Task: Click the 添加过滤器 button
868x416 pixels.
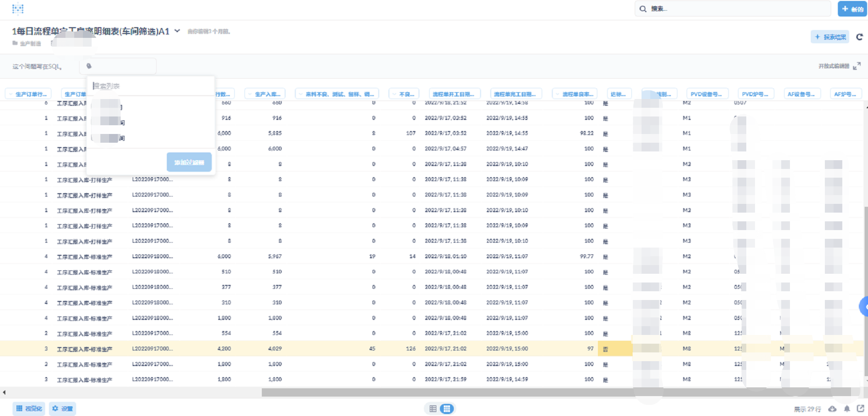Action: click(x=189, y=162)
